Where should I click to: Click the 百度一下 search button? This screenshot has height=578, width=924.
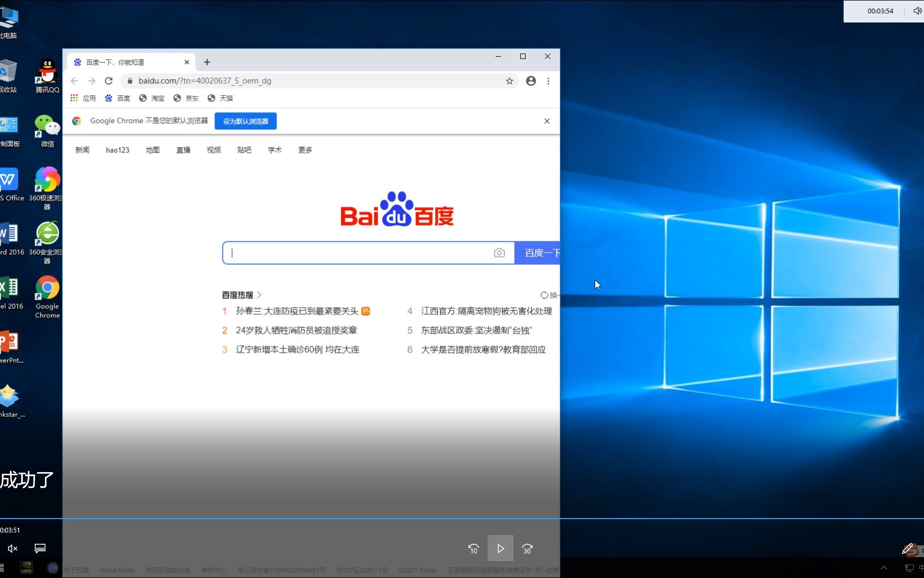point(537,253)
